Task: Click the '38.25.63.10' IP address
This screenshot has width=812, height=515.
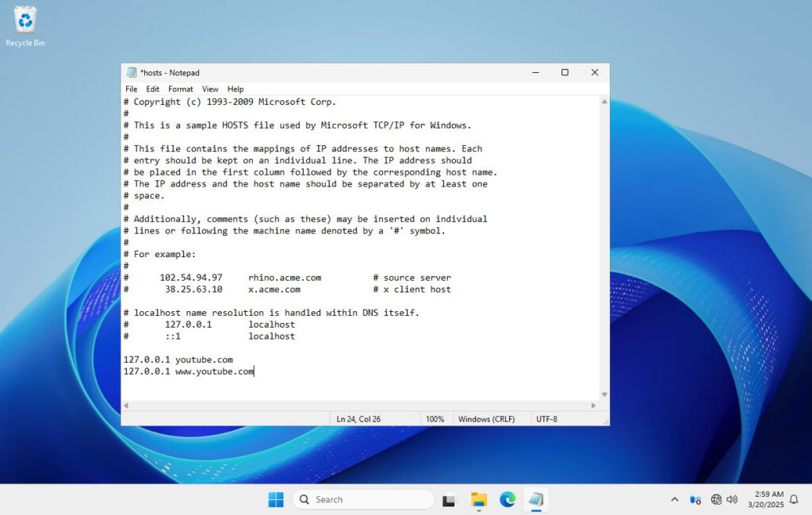Action: (x=193, y=290)
